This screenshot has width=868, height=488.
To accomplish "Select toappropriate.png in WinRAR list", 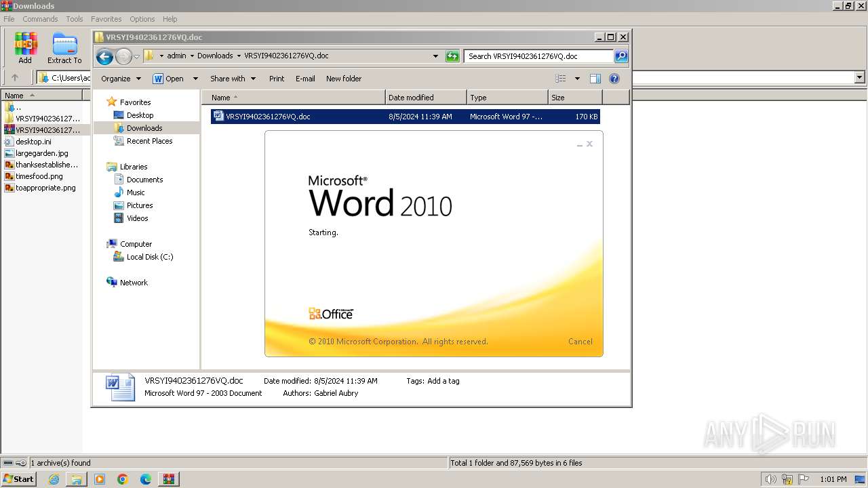I will [x=45, y=188].
